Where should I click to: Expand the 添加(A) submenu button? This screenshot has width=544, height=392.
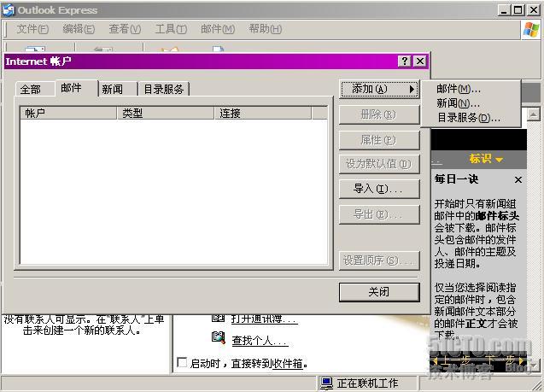[x=378, y=89]
